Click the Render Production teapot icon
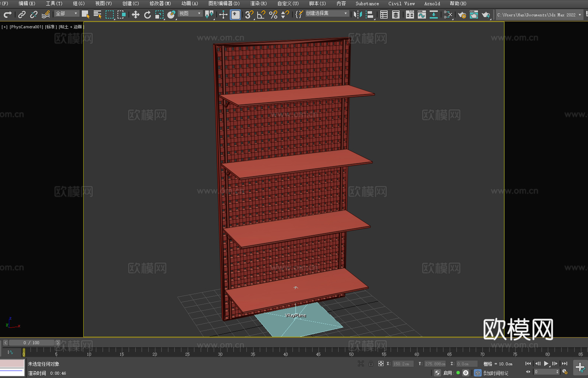588x378 pixels. [x=486, y=14]
